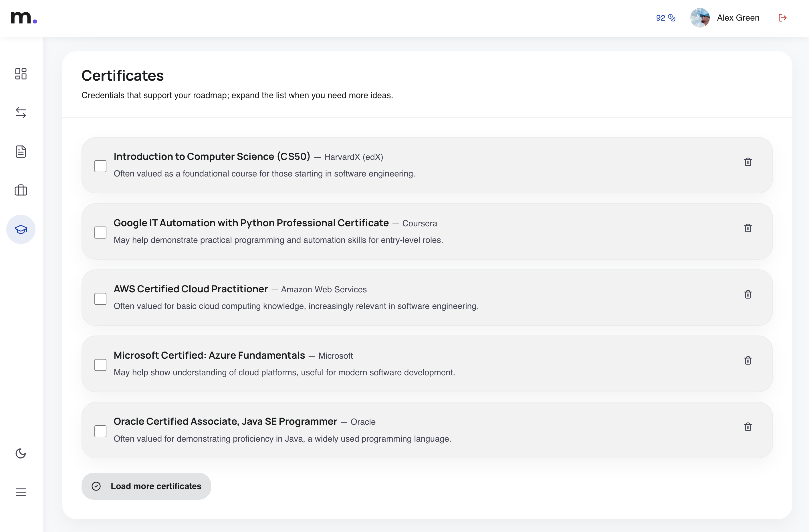Image resolution: width=809 pixels, height=532 pixels.
Task: Open the hamburger menu at sidebar bottom
Action: tap(21, 492)
